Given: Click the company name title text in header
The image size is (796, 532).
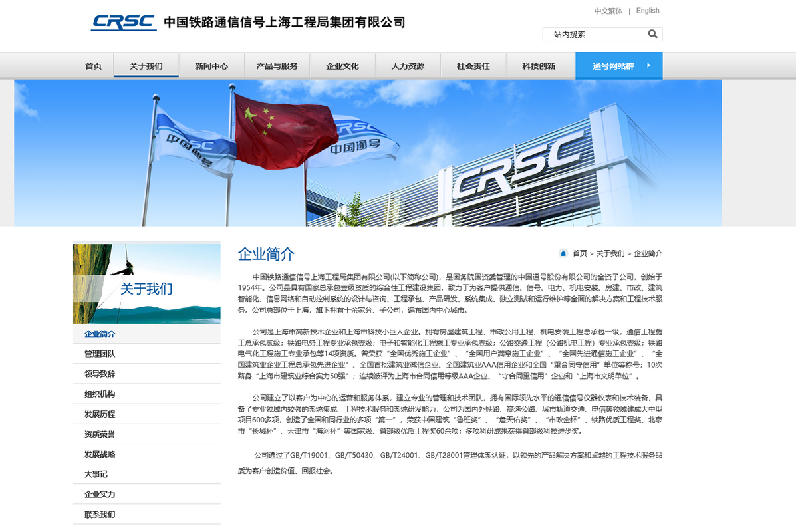Looking at the screenshot, I should 285,23.
